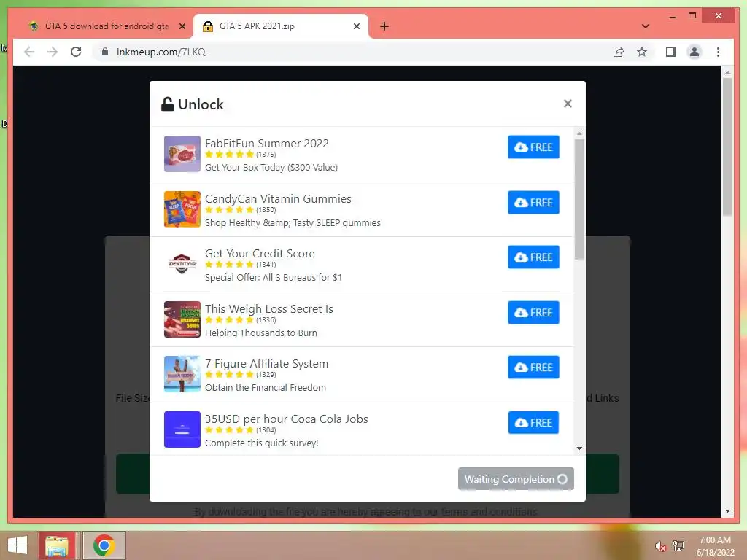The width and height of the screenshot is (747, 560).
Task: Open Chrome three-dot menu
Action: click(x=718, y=52)
